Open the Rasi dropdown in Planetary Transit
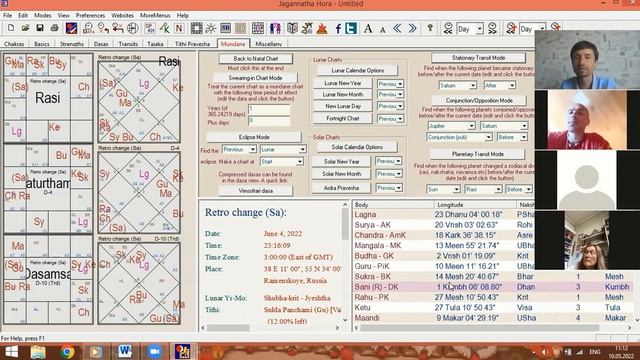Viewport: 640px width, 360px height. pos(483,189)
